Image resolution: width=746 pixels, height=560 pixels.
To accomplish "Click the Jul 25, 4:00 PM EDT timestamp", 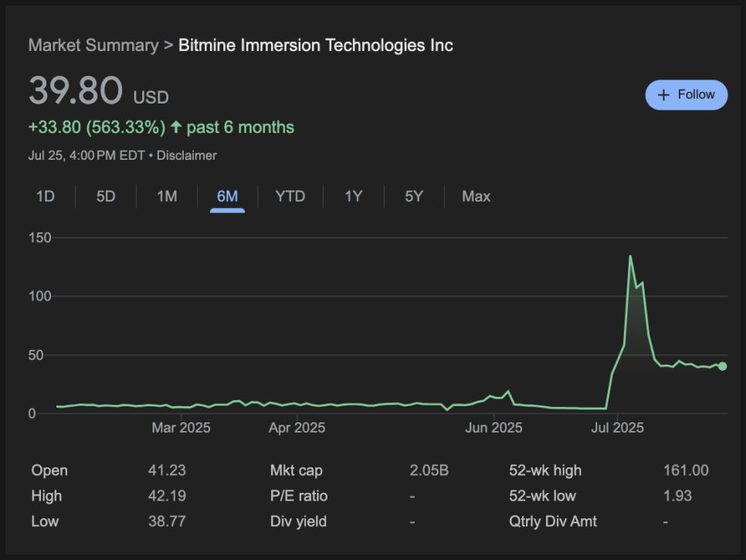I will point(86,155).
